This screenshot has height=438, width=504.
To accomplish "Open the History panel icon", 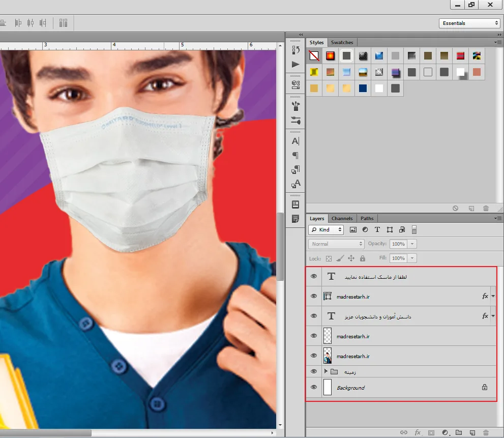I will (x=295, y=50).
